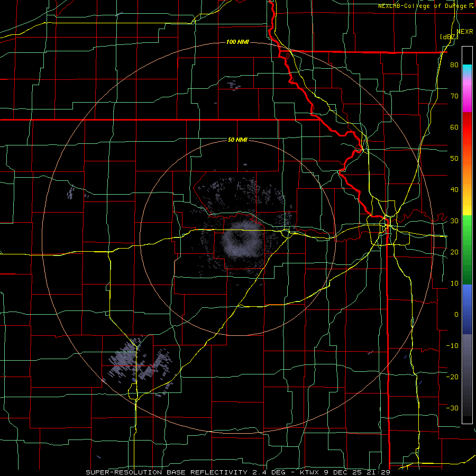Click the 0 dBZ scale value
The width and height of the screenshot is (476, 476).
[x=456, y=315]
